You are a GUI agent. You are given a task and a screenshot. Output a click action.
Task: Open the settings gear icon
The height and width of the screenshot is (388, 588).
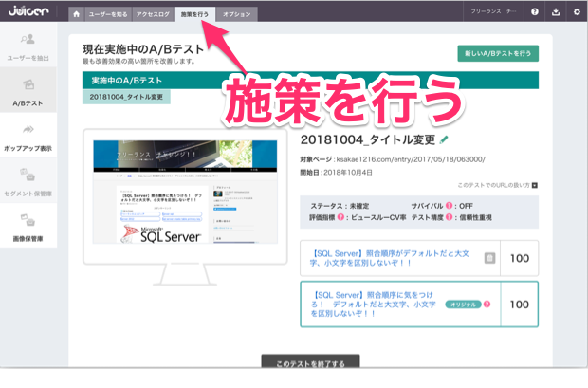click(x=577, y=12)
